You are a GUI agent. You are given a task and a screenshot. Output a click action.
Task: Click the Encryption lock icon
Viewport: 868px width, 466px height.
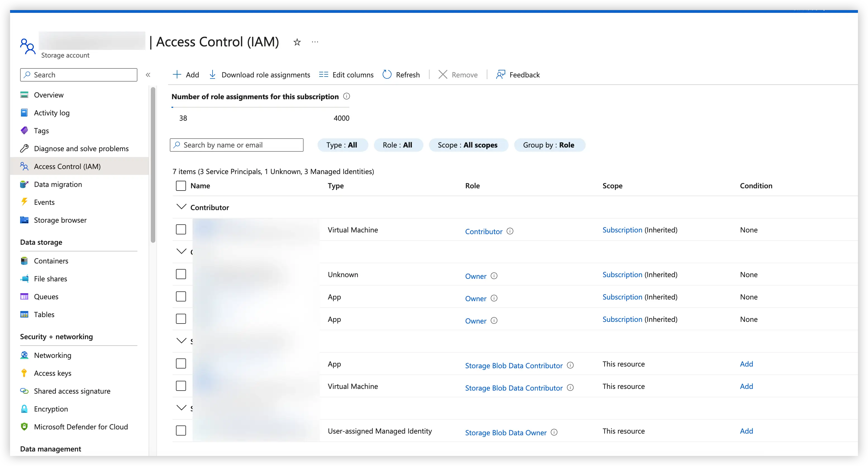point(24,409)
